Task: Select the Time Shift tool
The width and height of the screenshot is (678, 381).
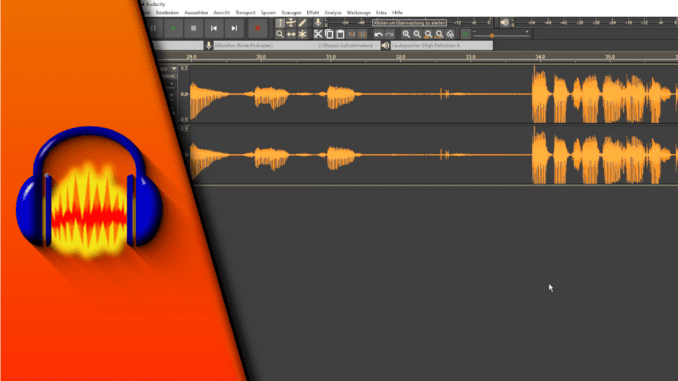Action: tap(291, 34)
